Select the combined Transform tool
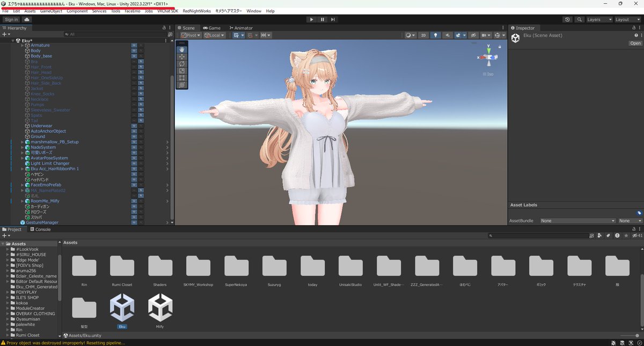The height and width of the screenshot is (346, 644). 181,84
